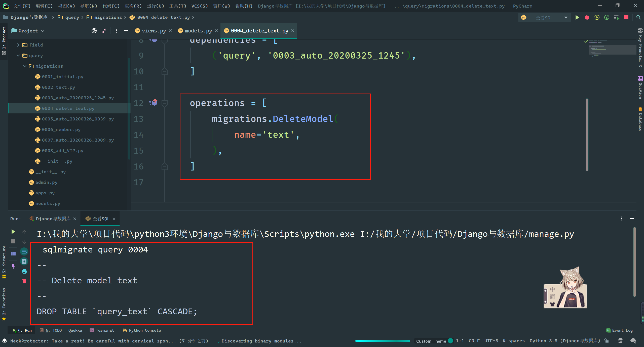Open Search Everywhere magnifier icon

tap(638, 17)
